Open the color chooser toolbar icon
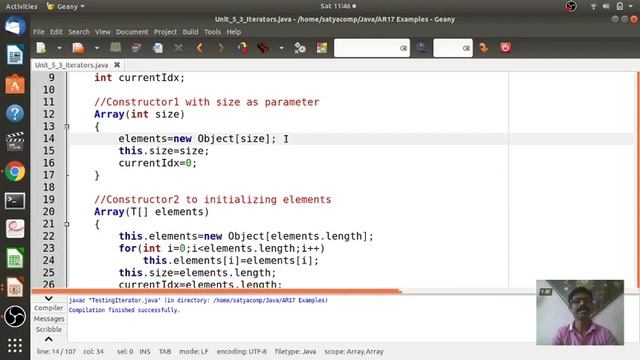 point(322,48)
